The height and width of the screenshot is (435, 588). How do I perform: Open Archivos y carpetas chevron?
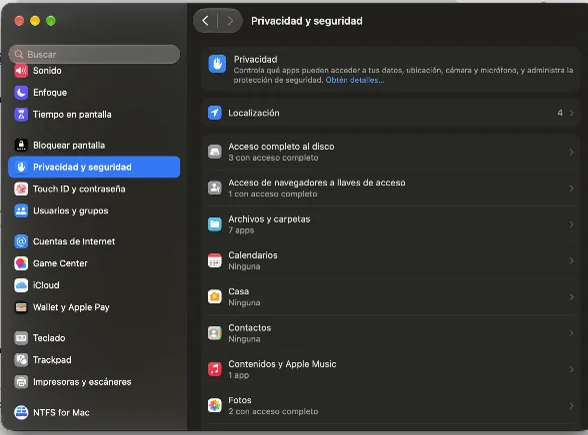point(572,224)
